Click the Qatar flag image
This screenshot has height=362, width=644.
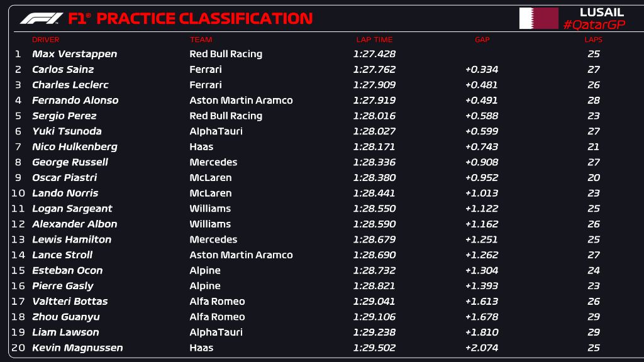pos(538,18)
